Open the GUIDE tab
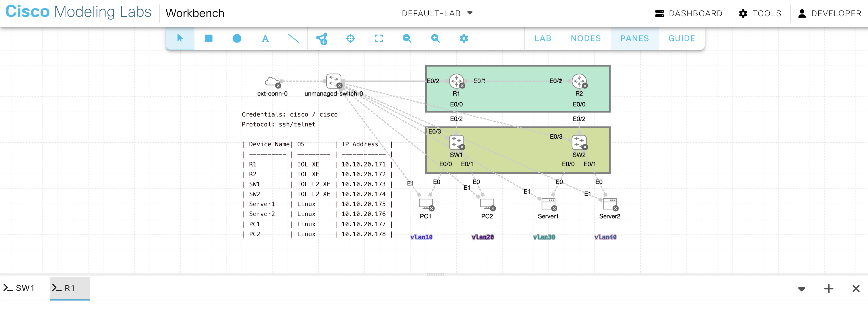This screenshot has height=313, width=868. [x=682, y=38]
